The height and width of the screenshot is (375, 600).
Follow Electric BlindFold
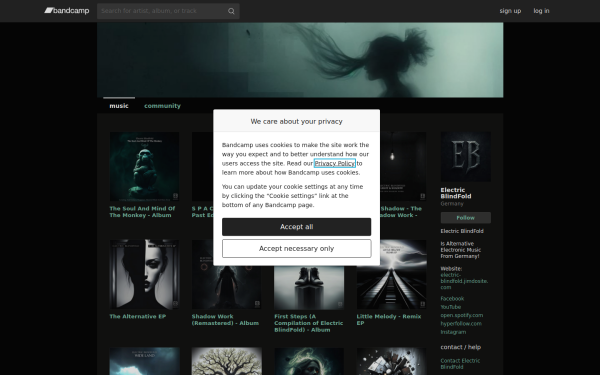(x=466, y=218)
